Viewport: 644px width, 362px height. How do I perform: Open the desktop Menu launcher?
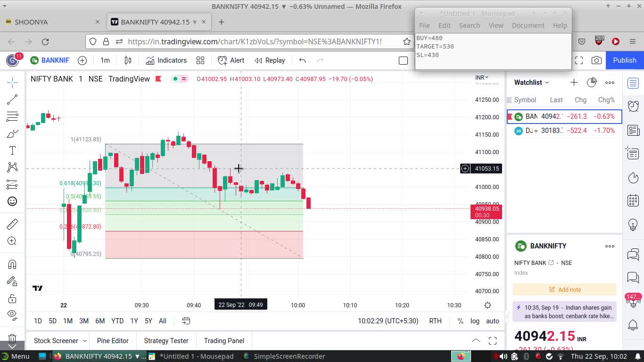(16, 356)
